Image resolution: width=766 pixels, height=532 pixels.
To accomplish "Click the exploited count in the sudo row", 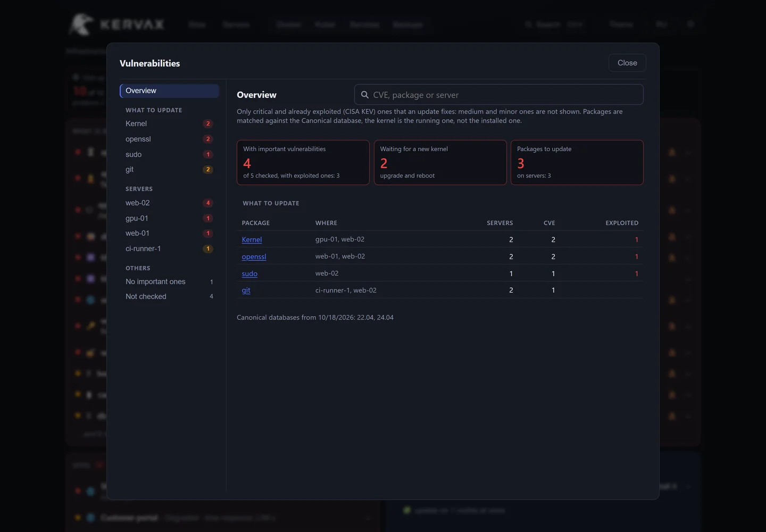I will (636, 273).
